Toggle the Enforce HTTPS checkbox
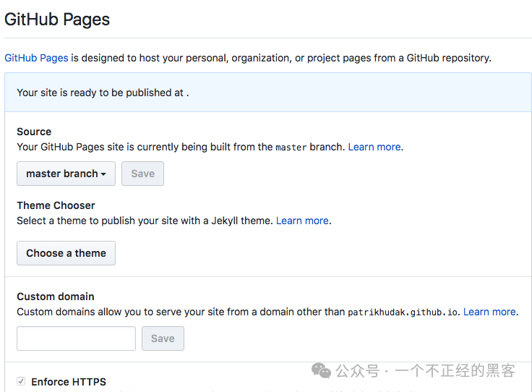This screenshot has width=532, height=392. [x=21, y=381]
